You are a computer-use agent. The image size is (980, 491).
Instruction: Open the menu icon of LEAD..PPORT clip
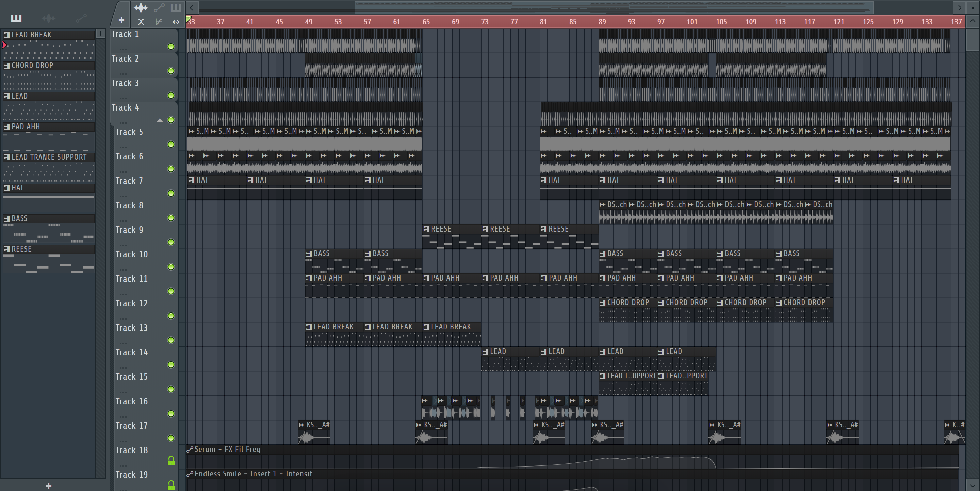[661, 376]
